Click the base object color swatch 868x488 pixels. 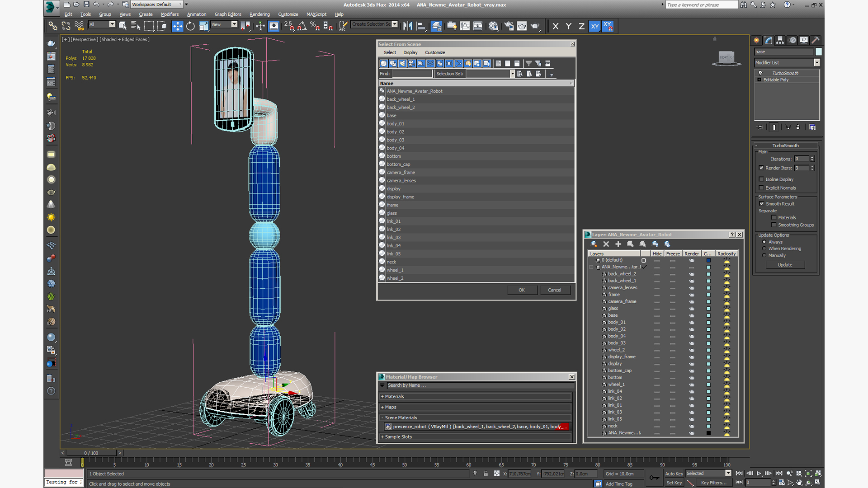click(x=818, y=52)
